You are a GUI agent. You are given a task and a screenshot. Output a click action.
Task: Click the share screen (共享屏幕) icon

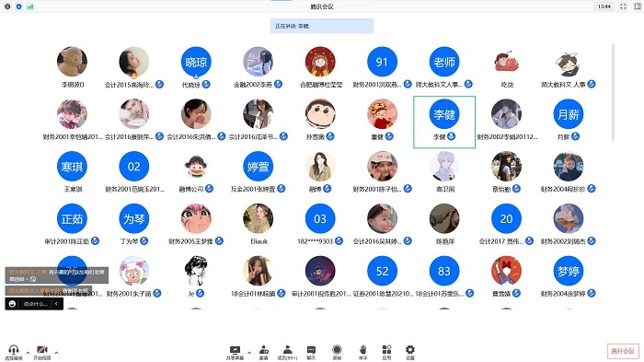point(235,352)
